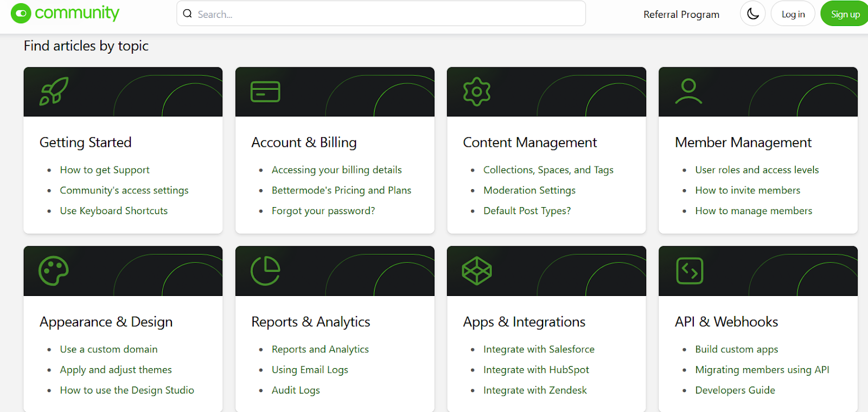Screen dimensions: 868x412
Task: Open the Appearance & Design topic heading
Action: [x=106, y=322]
